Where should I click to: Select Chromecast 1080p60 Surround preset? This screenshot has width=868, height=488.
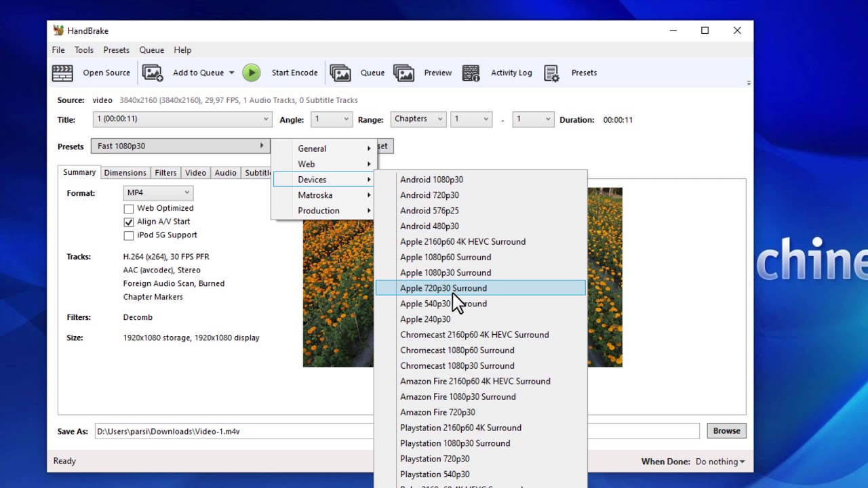point(480,350)
